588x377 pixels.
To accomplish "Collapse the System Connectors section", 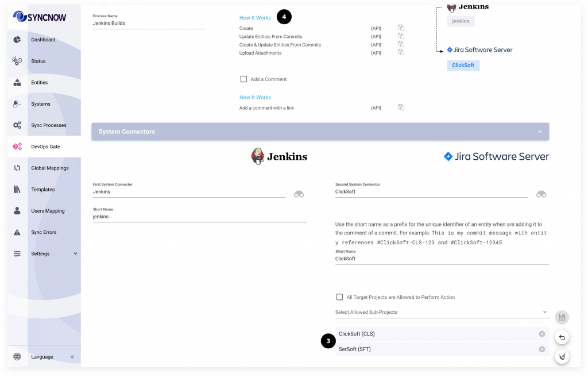I will pos(540,132).
